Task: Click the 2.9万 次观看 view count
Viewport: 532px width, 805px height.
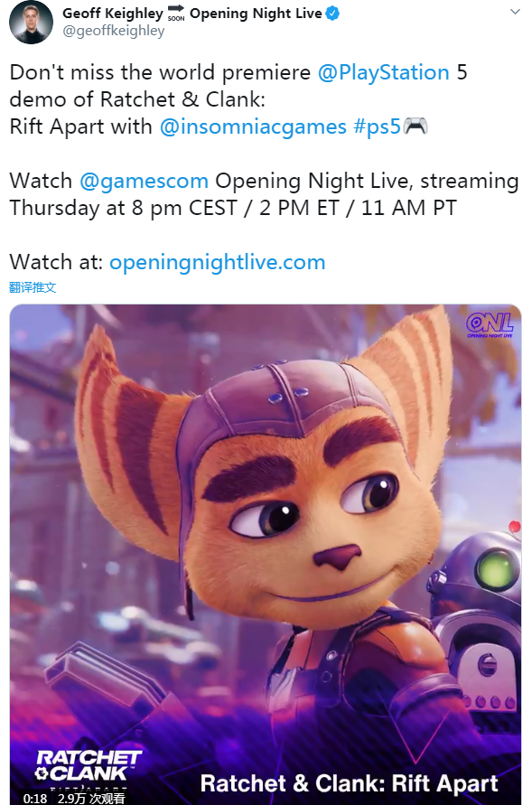Action: click(x=91, y=799)
